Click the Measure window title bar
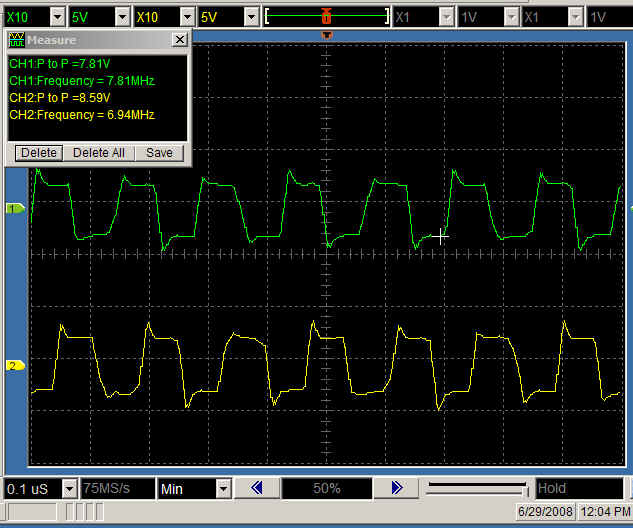This screenshot has width=633, height=528. point(97,40)
